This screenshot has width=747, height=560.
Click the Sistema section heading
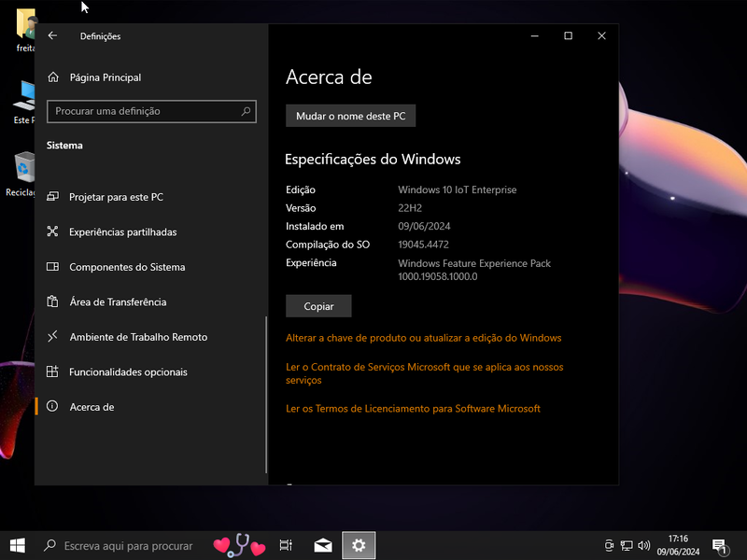coord(64,146)
